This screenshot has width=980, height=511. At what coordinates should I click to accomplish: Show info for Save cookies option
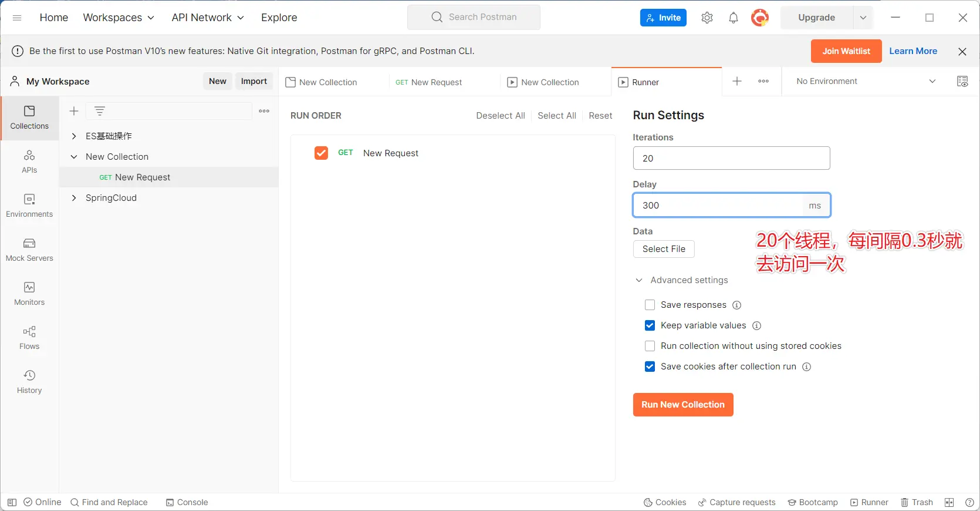pos(807,367)
